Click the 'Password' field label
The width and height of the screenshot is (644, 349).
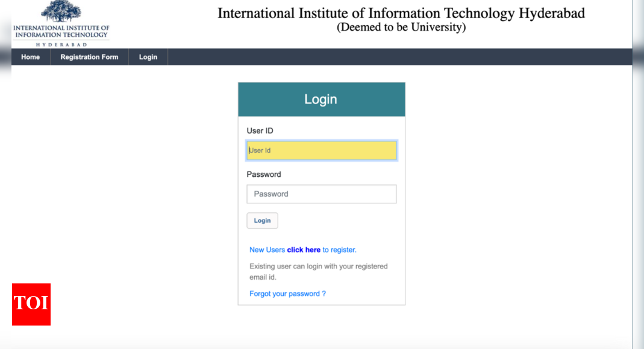[x=264, y=174]
